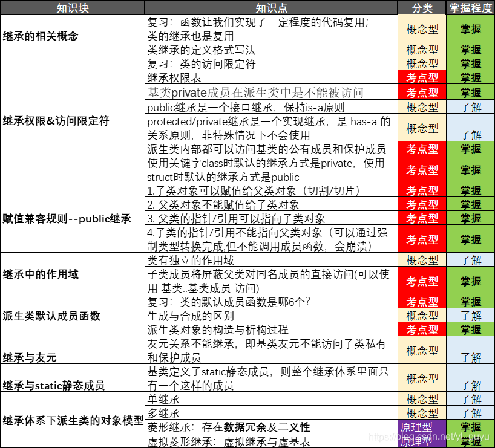This screenshot has height=448, width=495.
Task: Click 了解 in the 多继承 row
Action: (470, 413)
